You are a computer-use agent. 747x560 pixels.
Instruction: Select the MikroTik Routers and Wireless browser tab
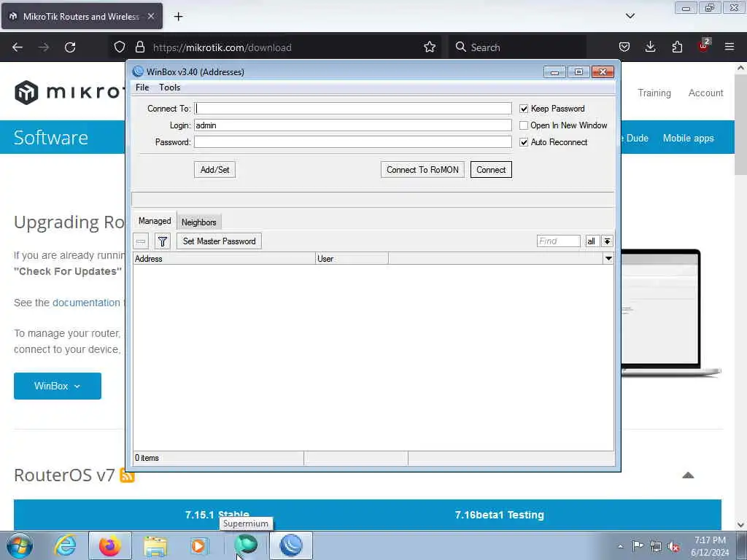click(82, 17)
